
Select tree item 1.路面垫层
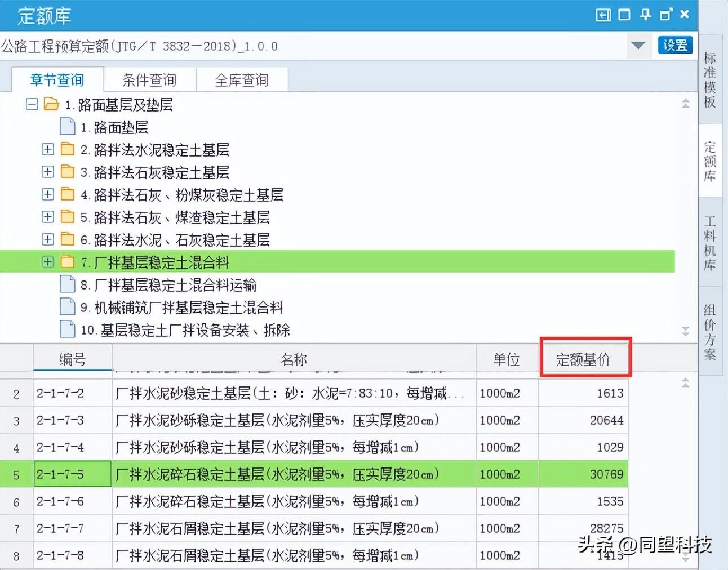(x=114, y=127)
